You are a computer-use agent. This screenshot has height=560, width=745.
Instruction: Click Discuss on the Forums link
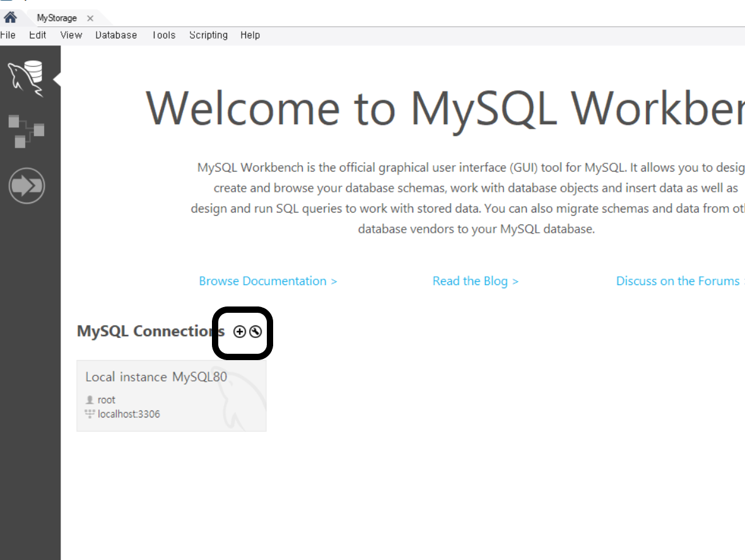[680, 281]
